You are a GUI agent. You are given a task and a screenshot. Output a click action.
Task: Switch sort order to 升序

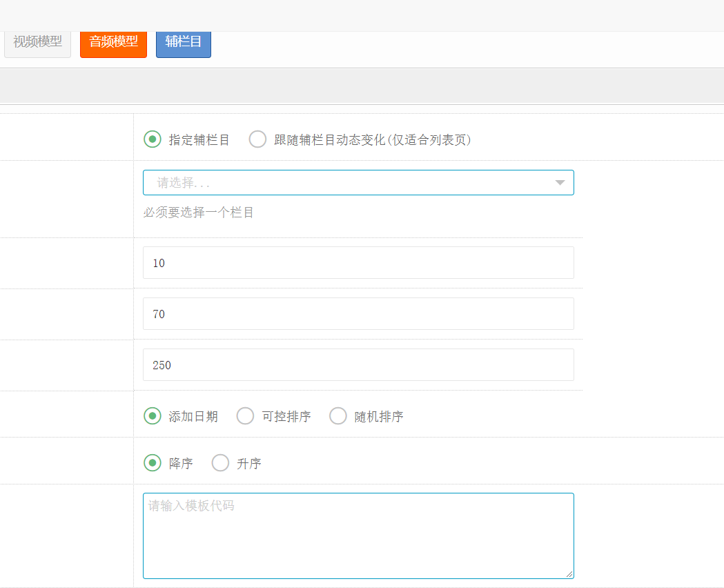pos(220,463)
